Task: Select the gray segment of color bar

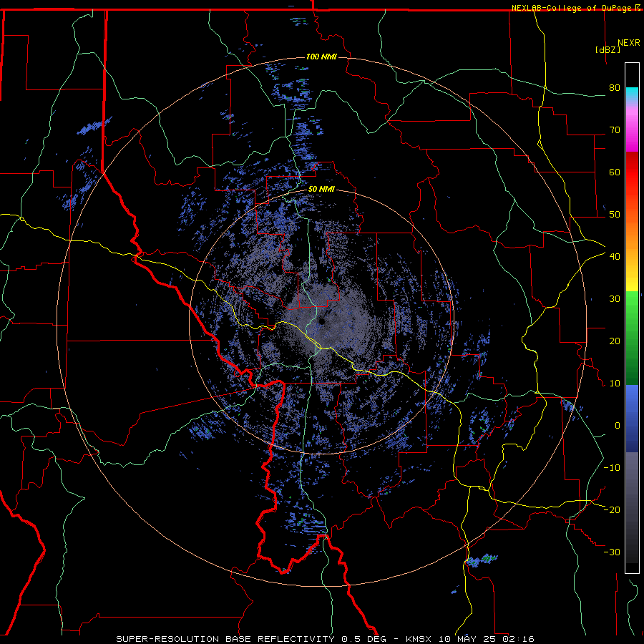Action: (632, 484)
